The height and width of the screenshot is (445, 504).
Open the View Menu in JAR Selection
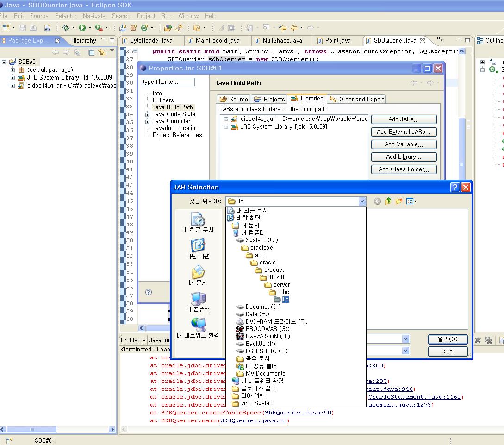[x=411, y=201]
